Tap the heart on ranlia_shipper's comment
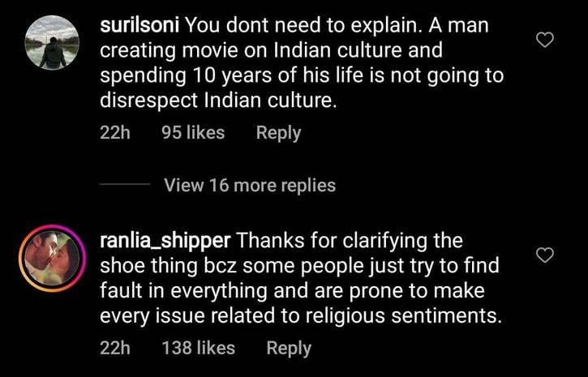This screenshot has width=588, height=377. [x=546, y=256]
